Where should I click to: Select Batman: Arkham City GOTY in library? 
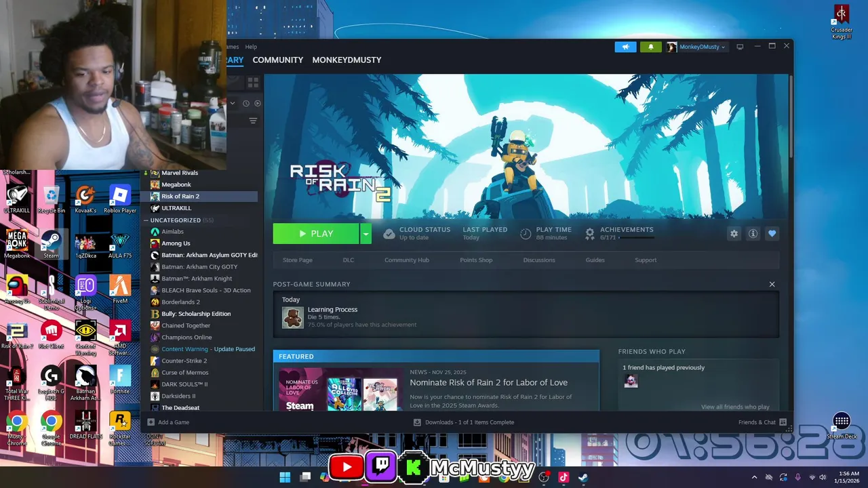pyautogui.click(x=199, y=267)
